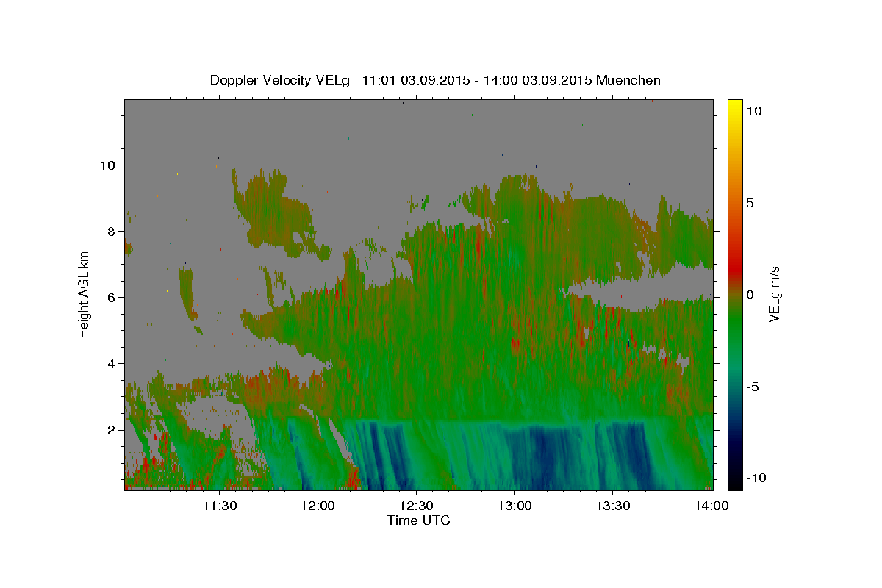Viewport: 882px width, 588px height.
Task: Click the plot title 'Doppler Velocity VELg'
Action: coord(280,80)
